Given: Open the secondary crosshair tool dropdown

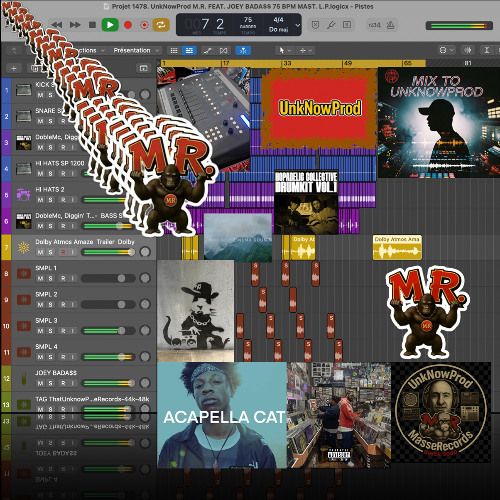Looking at the screenshot, I should click(306, 50).
